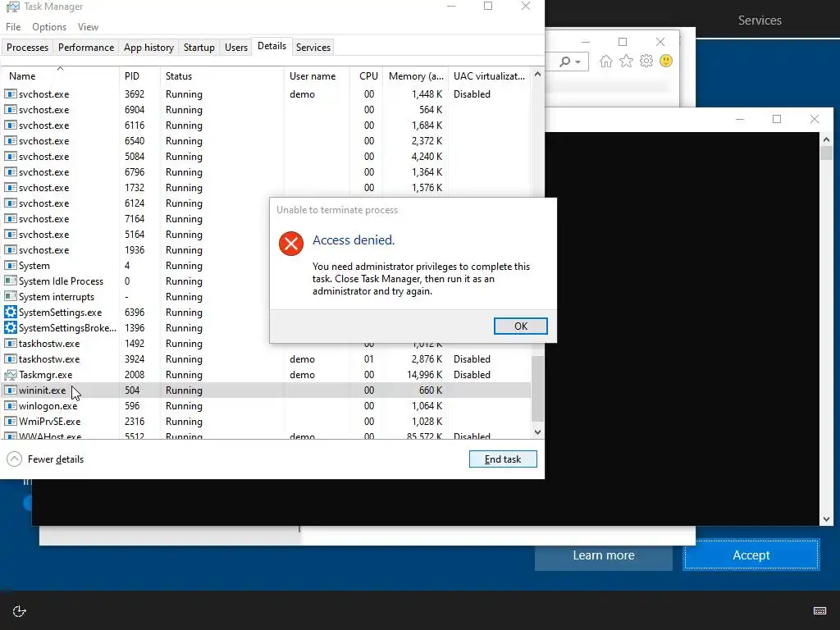
Task: Select the wininit.exe process icon
Action: [10, 390]
